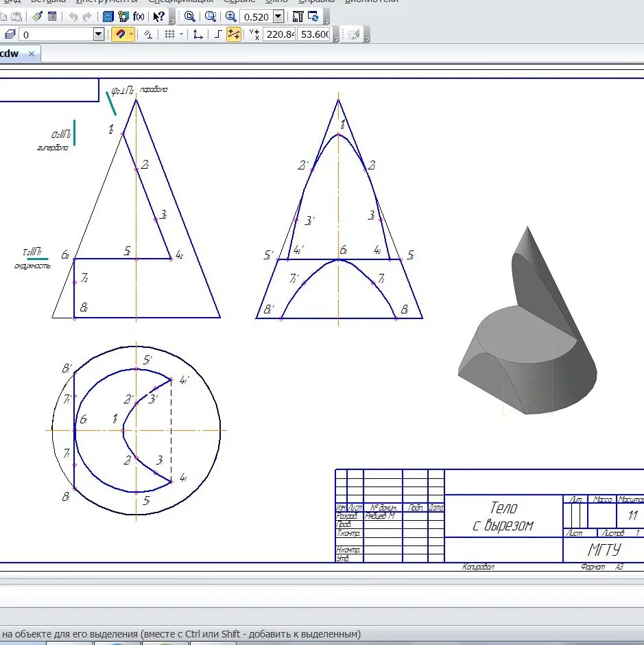644x645 pixels.
Task: Toggle the highlighted parametric mode button
Action: 234,34
